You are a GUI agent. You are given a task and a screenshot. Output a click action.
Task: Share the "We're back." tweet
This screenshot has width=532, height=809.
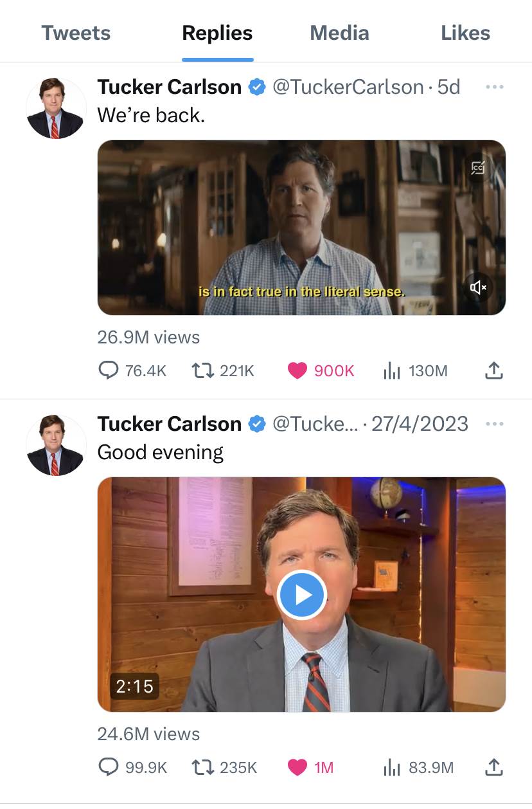493,370
